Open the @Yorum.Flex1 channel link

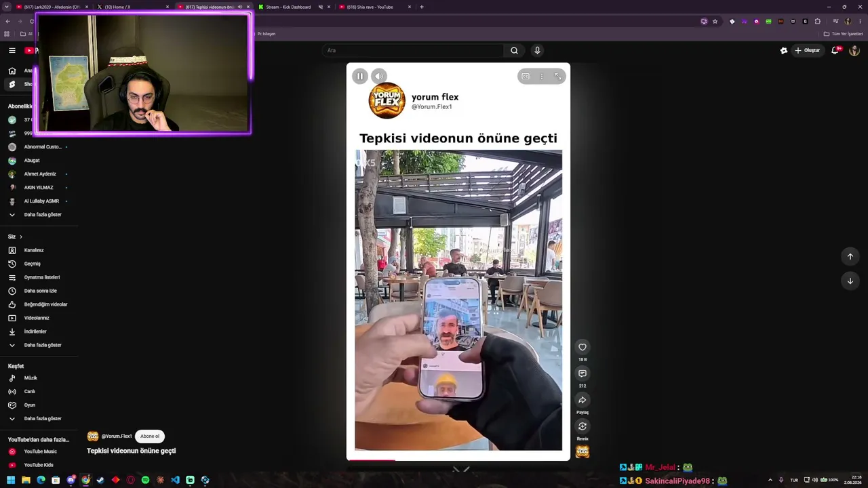117,436
